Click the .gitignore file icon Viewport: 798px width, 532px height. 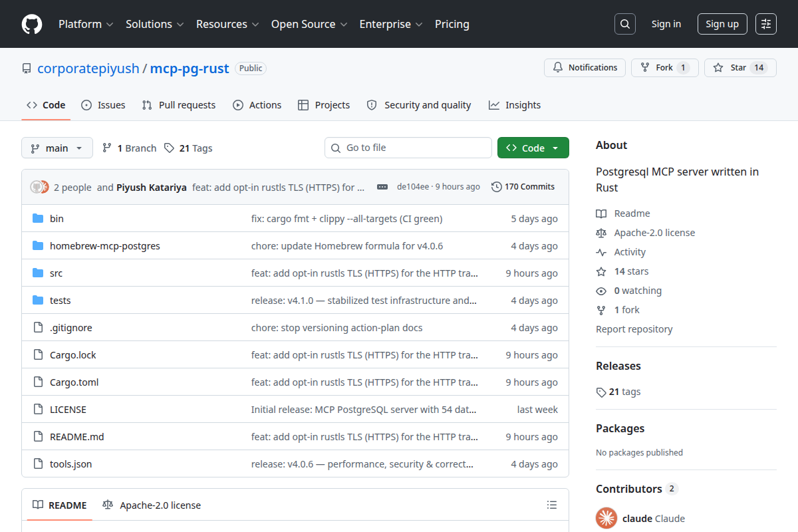[x=38, y=328]
